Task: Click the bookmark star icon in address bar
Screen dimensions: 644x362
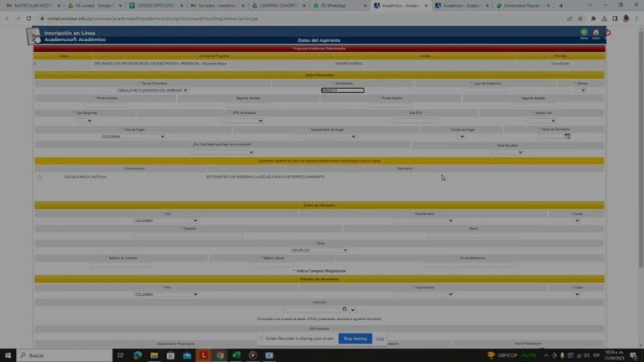Action: coord(580,18)
